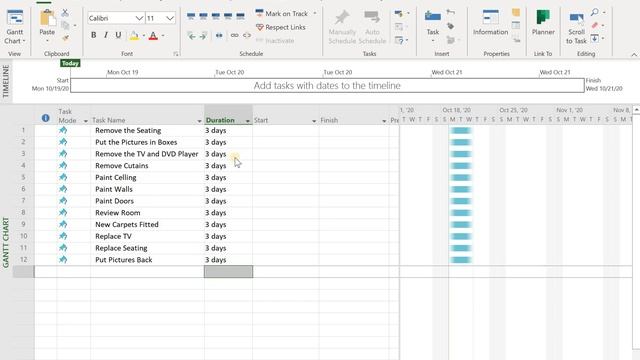The height and width of the screenshot is (360, 640).
Task: Toggle task mode pin for Paint Walls
Action: pos(63,189)
